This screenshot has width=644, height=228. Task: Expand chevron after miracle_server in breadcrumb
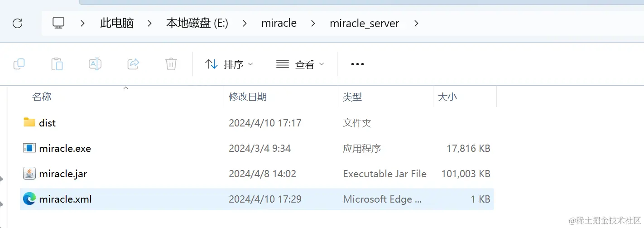click(x=417, y=23)
